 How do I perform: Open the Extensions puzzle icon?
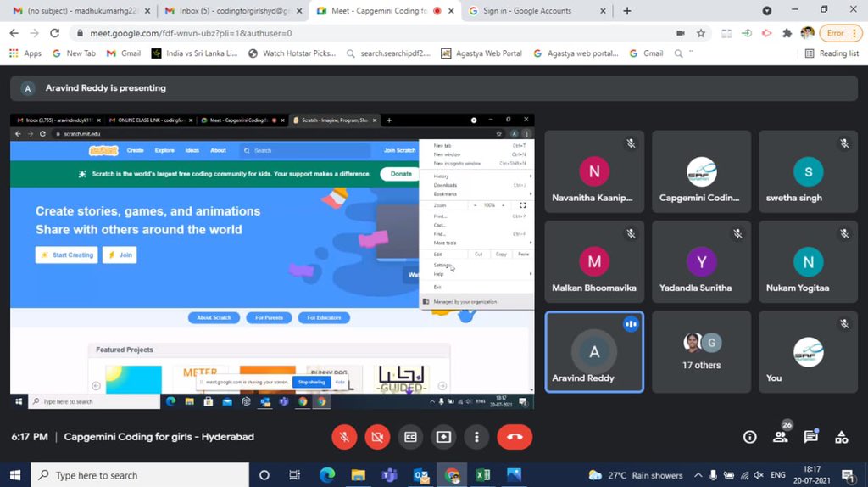(787, 33)
